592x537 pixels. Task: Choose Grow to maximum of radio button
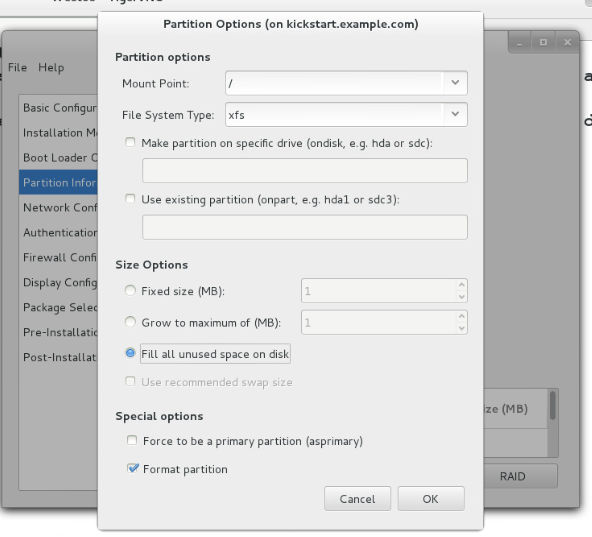[x=130, y=322]
